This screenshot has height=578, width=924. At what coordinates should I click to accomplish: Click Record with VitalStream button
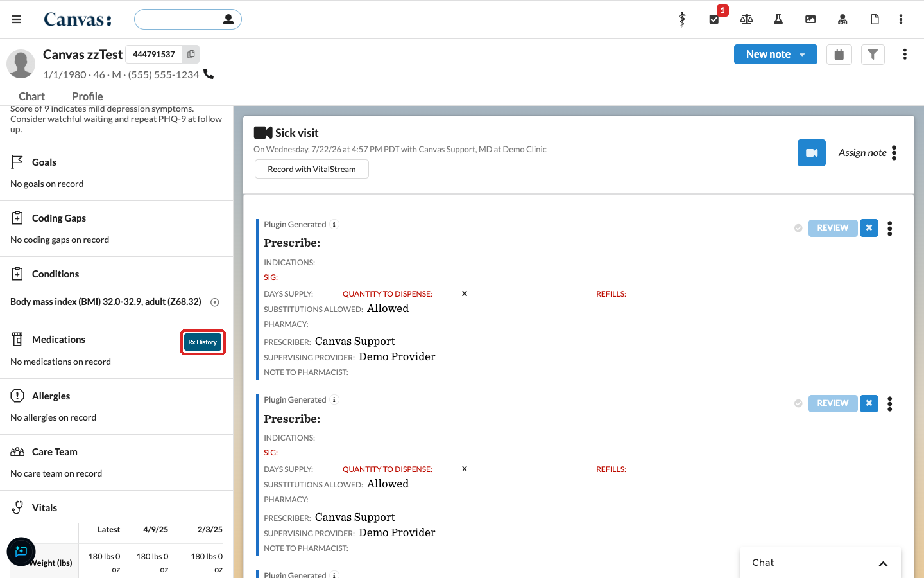point(312,169)
